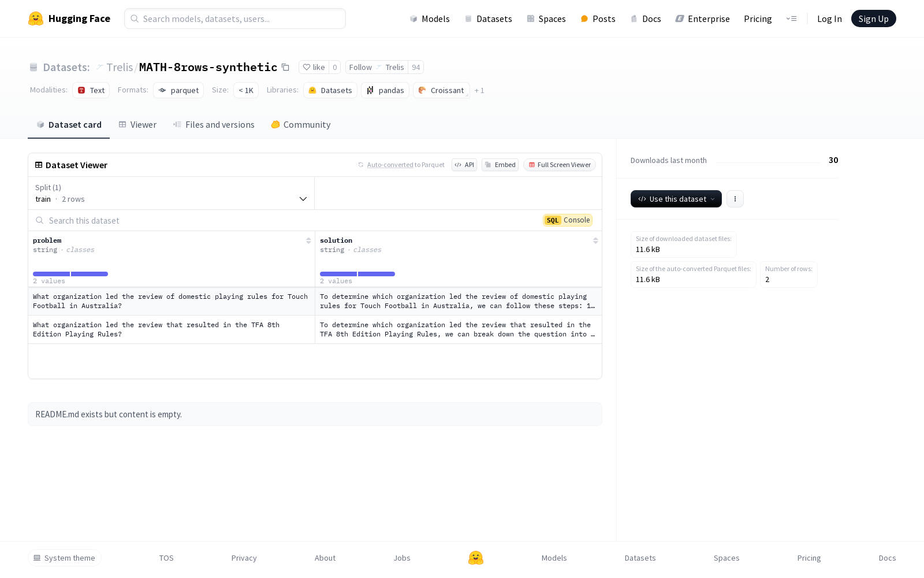Open the more navigation menu icon
Viewport: 924px width, 578px height.
tap(791, 18)
